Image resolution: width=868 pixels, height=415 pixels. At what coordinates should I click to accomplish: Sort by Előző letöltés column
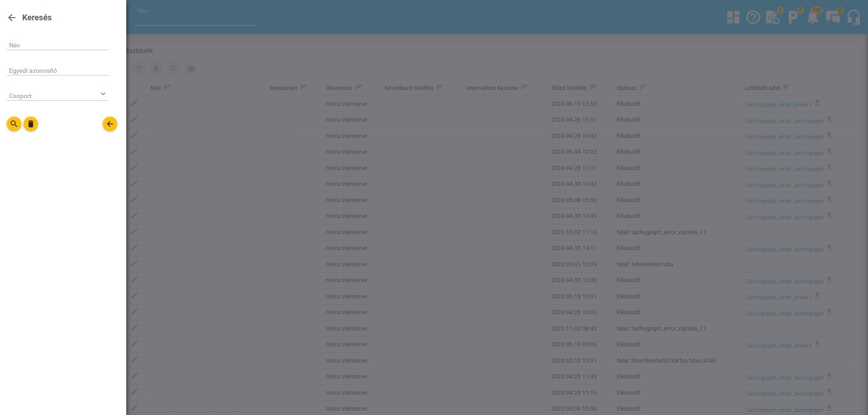tap(568, 88)
